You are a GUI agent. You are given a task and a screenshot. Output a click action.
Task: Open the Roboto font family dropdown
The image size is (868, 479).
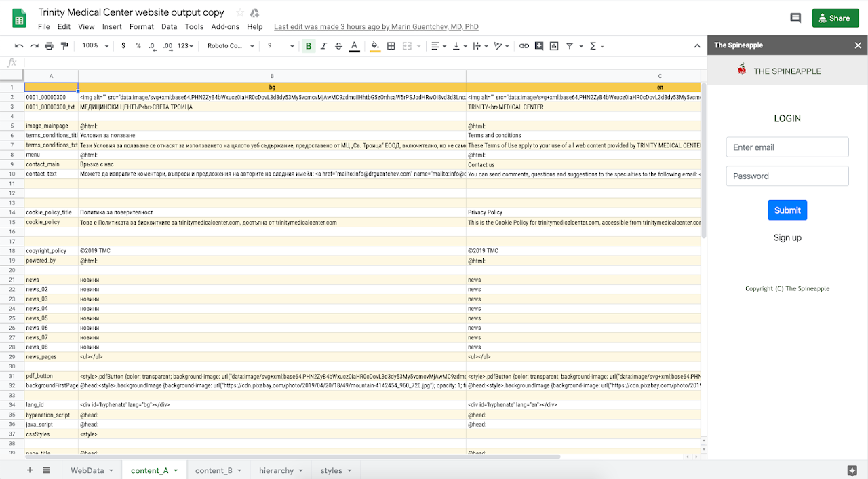(x=231, y=46)
